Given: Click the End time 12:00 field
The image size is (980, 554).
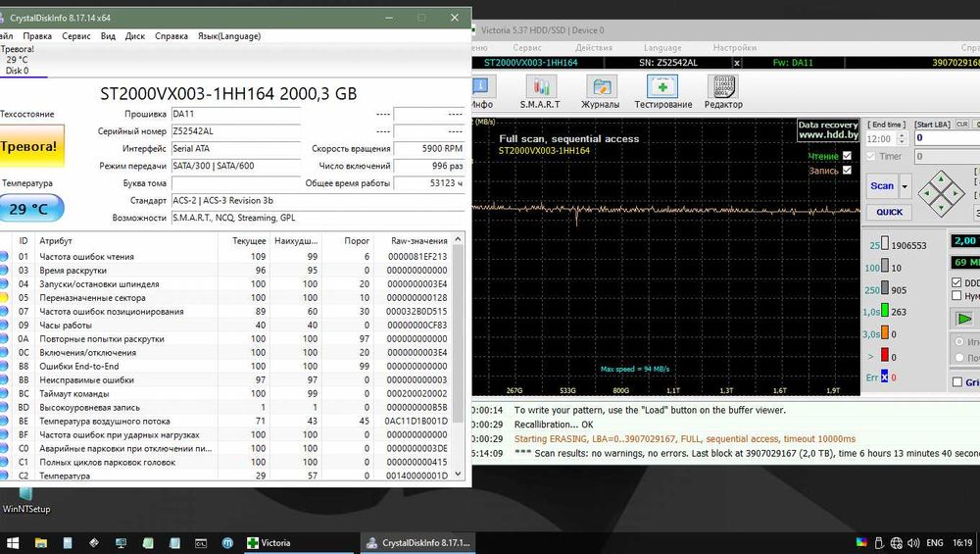Looking at the screenshot, I should tap(881, 139).
